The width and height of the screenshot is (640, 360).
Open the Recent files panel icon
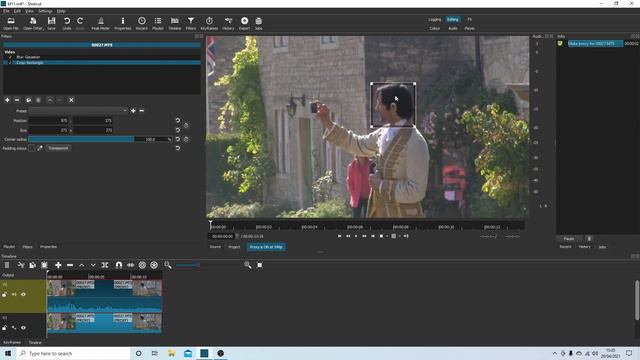(142, 23)
